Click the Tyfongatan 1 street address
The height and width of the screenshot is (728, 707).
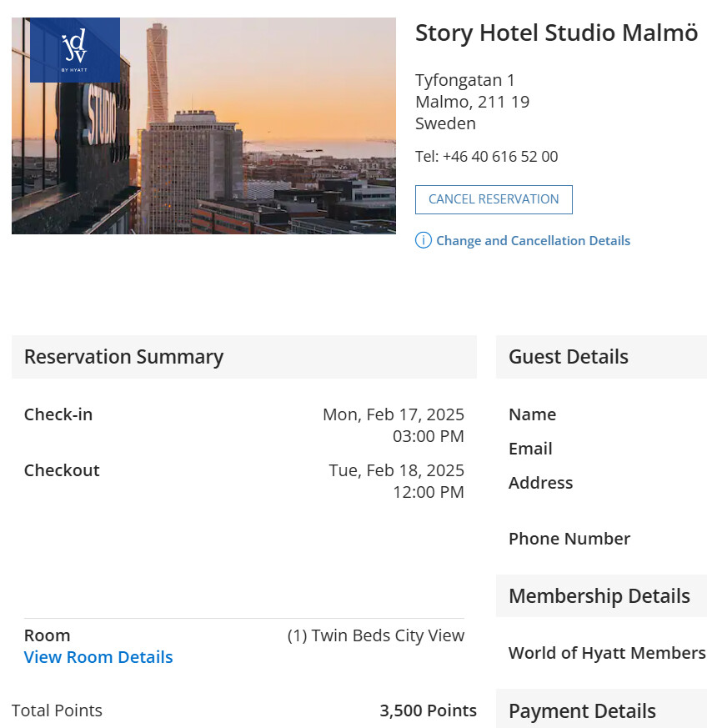coord(465,80)
